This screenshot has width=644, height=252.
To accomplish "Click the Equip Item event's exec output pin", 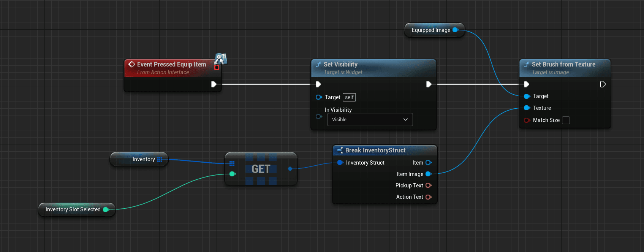I will 214,84.
